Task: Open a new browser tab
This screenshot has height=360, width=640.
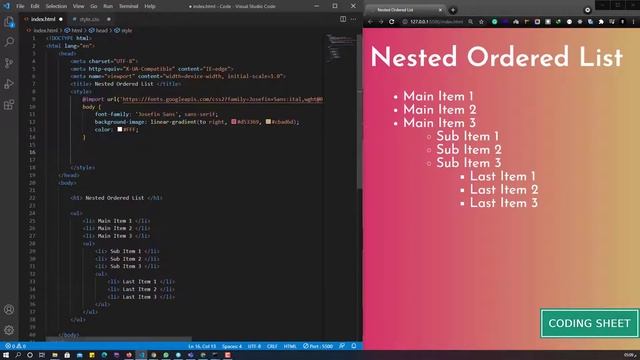Action: coord(453,10)
